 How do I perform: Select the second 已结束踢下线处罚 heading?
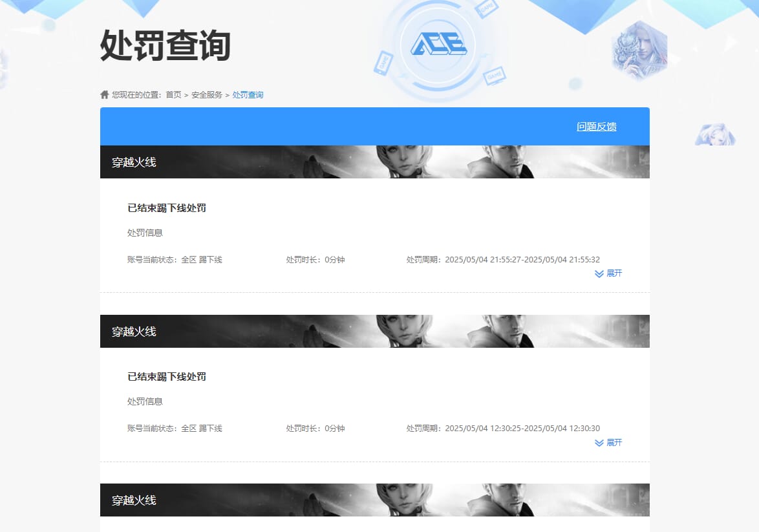(x=167, y=377)
